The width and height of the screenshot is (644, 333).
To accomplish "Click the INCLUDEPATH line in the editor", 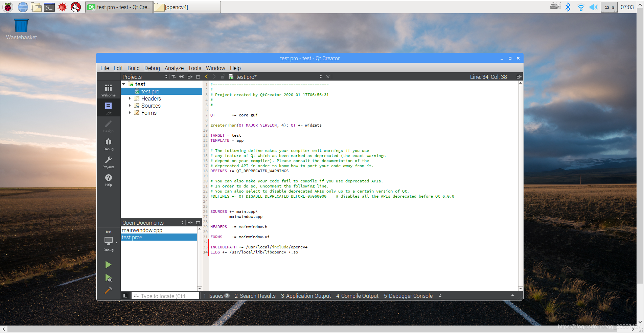I will click(x=259, y=247).
